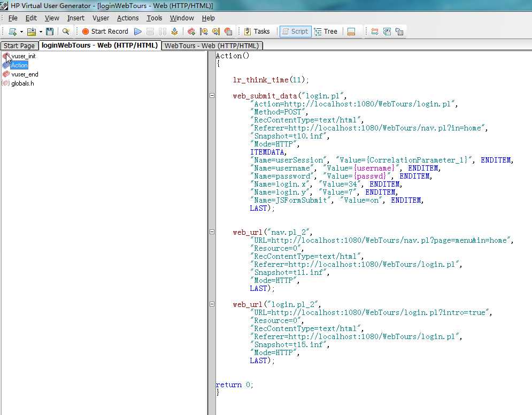Click the Pause replay icon
Screen dimensions: 532x415
click(162, 32)
